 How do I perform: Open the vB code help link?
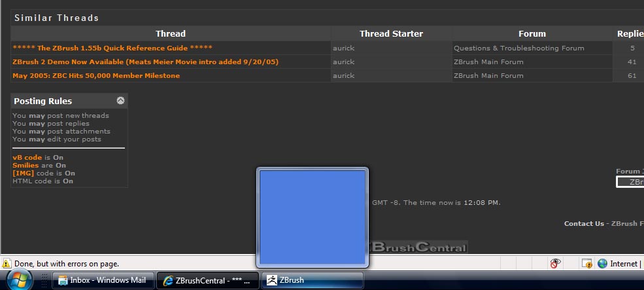click(x=27, y=158)
